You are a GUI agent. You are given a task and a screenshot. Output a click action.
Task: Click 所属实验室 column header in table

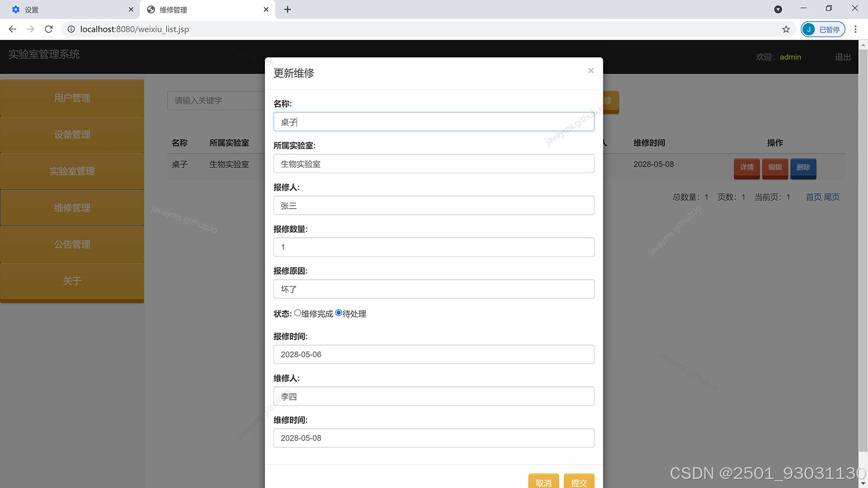click(229, 143)
